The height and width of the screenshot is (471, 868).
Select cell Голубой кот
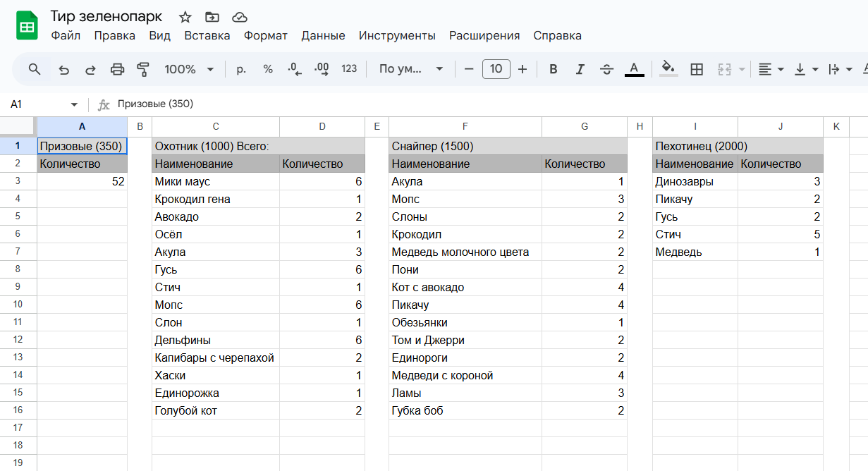pyautogui.click(x=216, y=410)
